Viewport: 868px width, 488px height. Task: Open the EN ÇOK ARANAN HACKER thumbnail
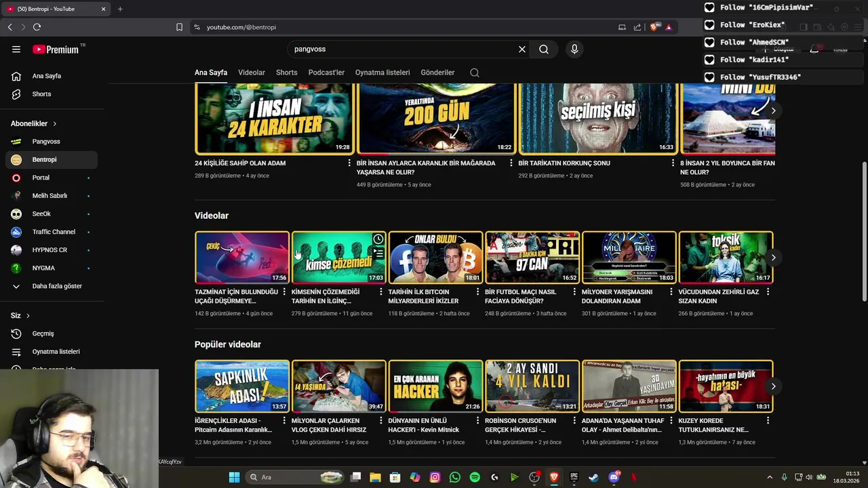click(x=435, y=386)
